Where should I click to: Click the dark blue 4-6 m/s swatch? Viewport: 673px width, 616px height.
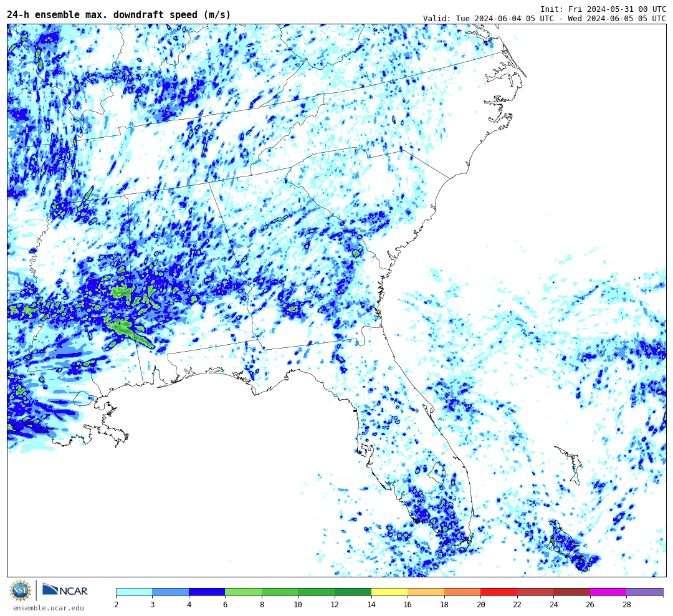tap(207, 592)
